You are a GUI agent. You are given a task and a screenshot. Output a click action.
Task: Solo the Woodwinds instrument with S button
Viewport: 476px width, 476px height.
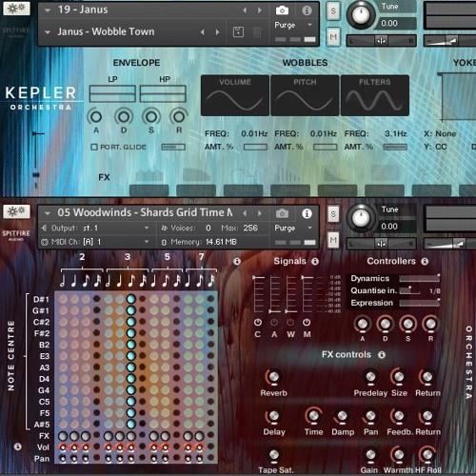[333, 214]
